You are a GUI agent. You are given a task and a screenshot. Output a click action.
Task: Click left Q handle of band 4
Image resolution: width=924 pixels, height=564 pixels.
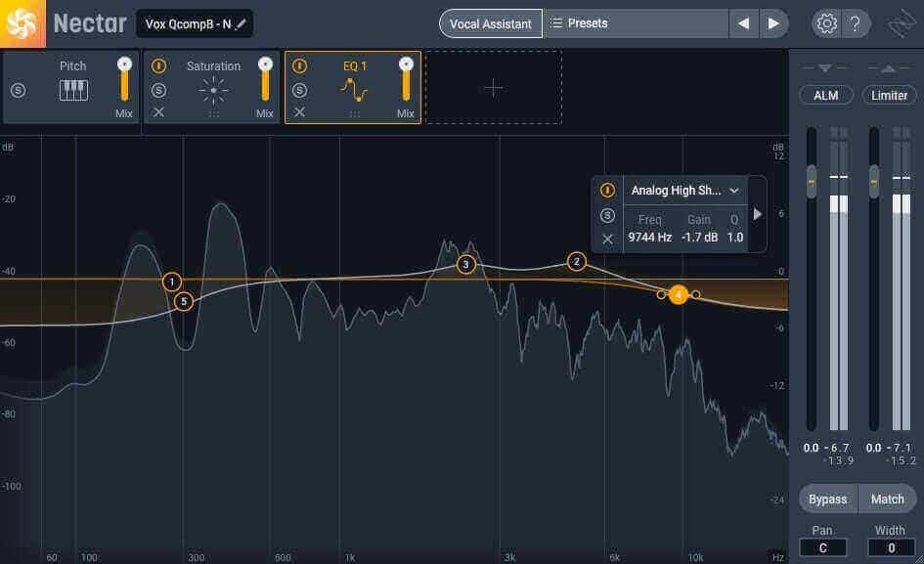661,294
